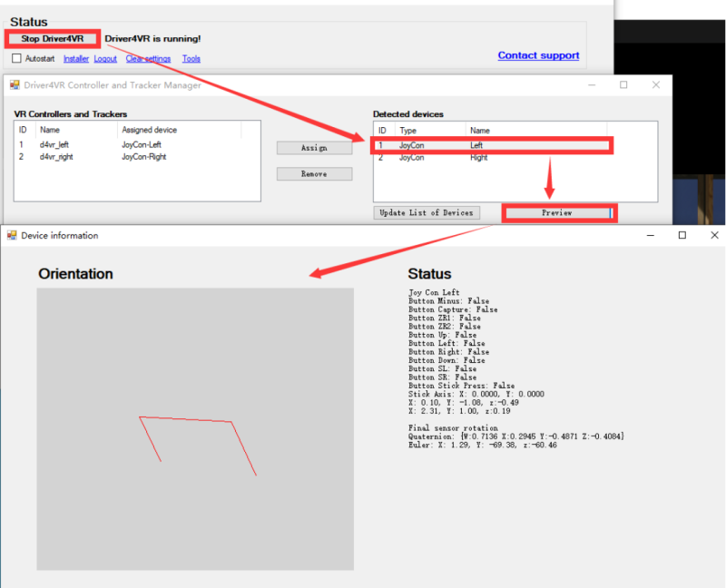Click Update List of Devices button

pos(427,213)
